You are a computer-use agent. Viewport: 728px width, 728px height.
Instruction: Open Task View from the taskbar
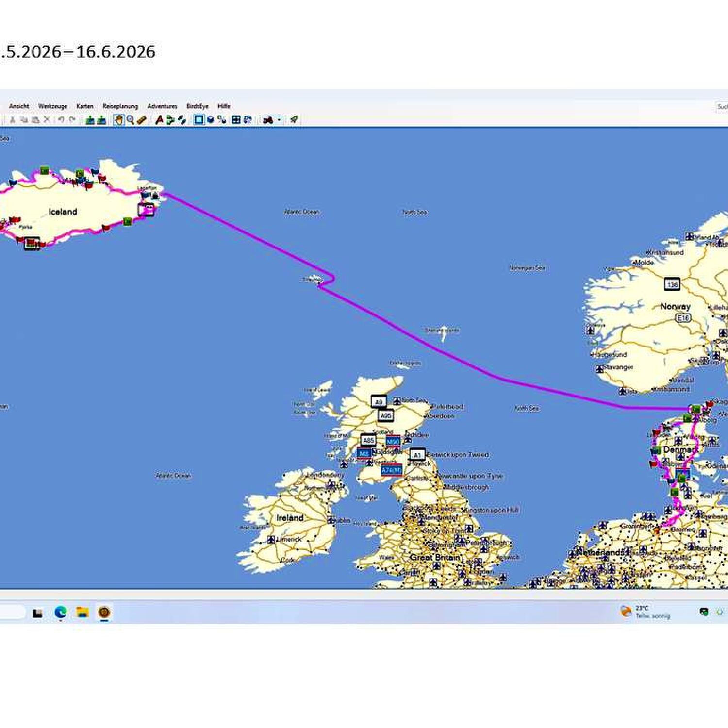(37, 613)
